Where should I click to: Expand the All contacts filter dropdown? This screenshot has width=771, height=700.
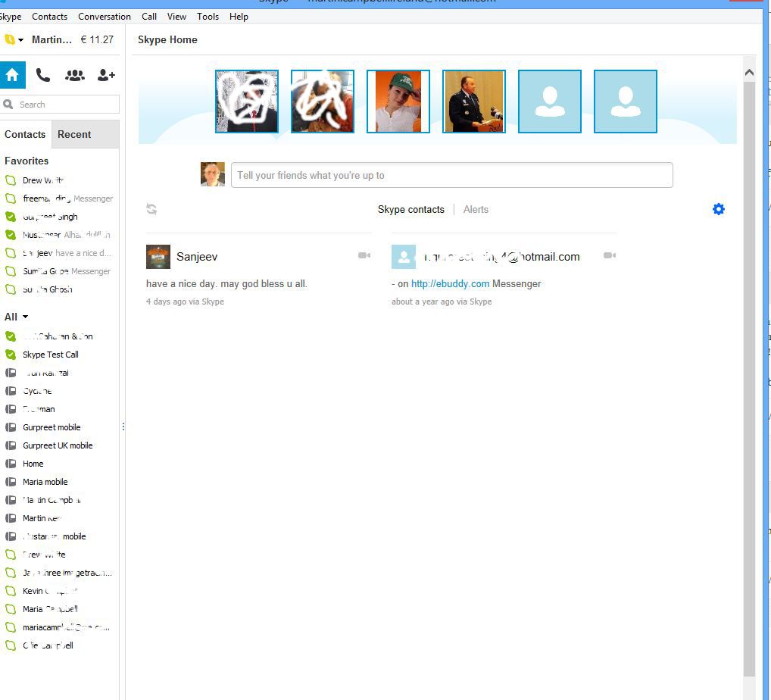pos(25,317)
